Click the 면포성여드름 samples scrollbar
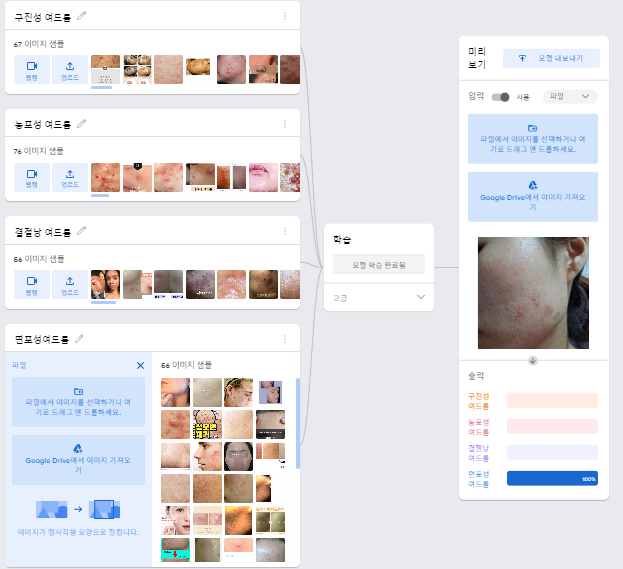Screen dimensions: 623x569 point(298,423)
